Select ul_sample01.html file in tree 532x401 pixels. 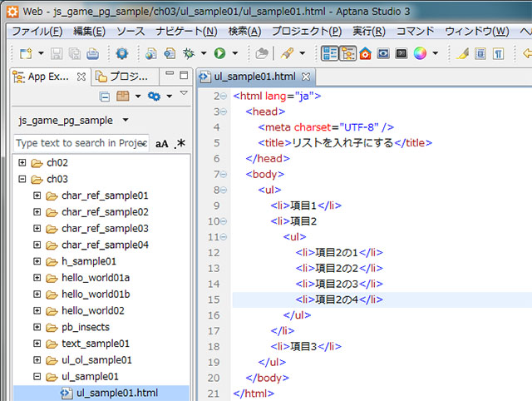pyautogui.click(x=116, y=393)
